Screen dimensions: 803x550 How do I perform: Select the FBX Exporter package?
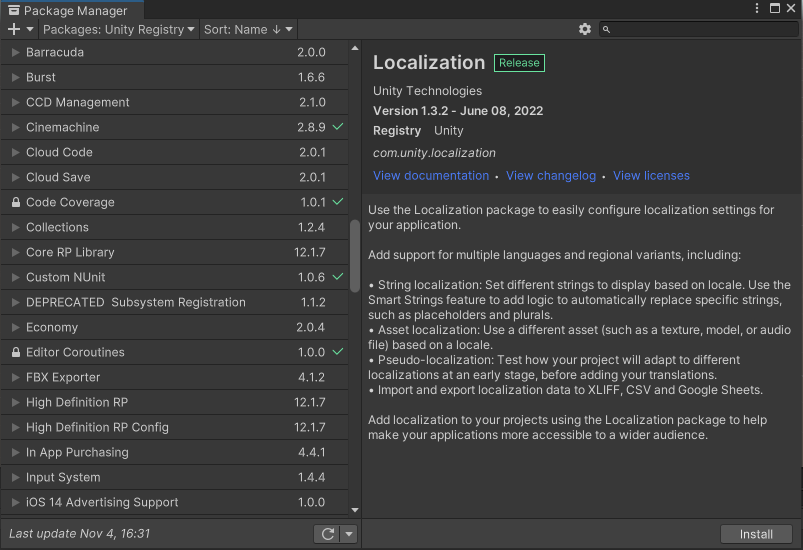coord(174,377)
